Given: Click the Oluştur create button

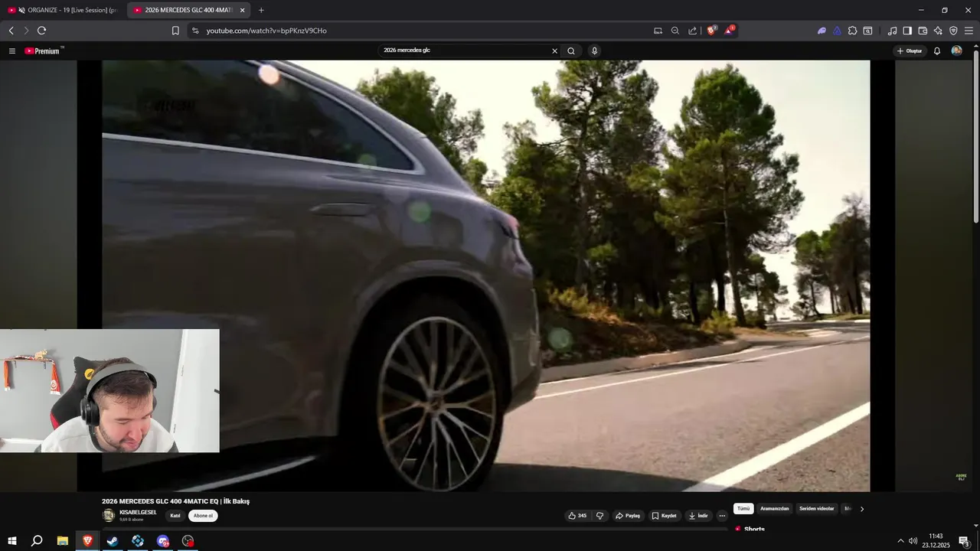Looking at the screenshot, I should (x=910, y=51).
